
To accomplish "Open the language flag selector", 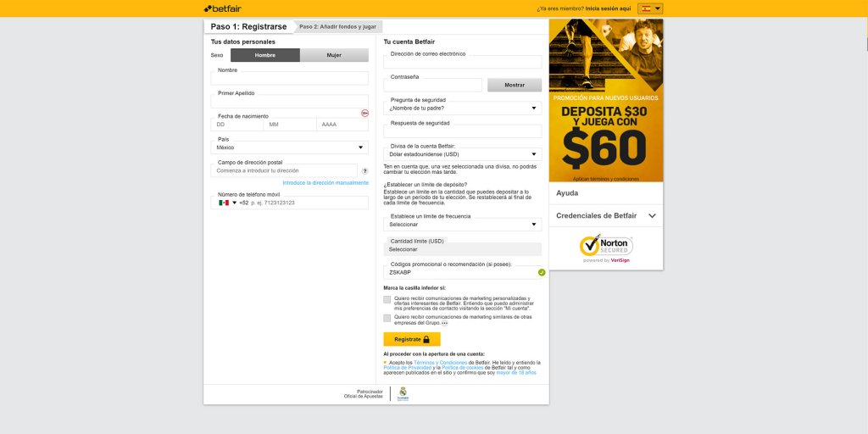I will pyautogui.click(x=650, y=8).
